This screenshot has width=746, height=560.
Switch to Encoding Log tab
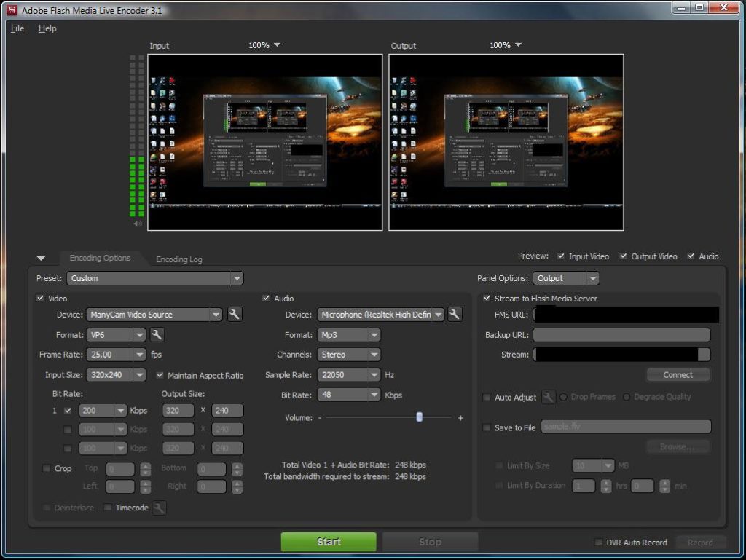pyautogui.click(x=179, y=259)
